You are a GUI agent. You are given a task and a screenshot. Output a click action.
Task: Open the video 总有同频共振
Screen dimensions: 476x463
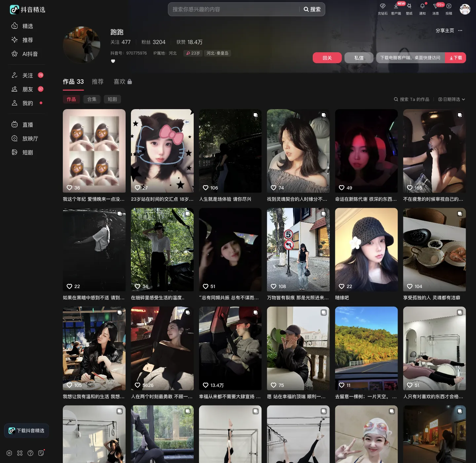[x=230, y=250]
